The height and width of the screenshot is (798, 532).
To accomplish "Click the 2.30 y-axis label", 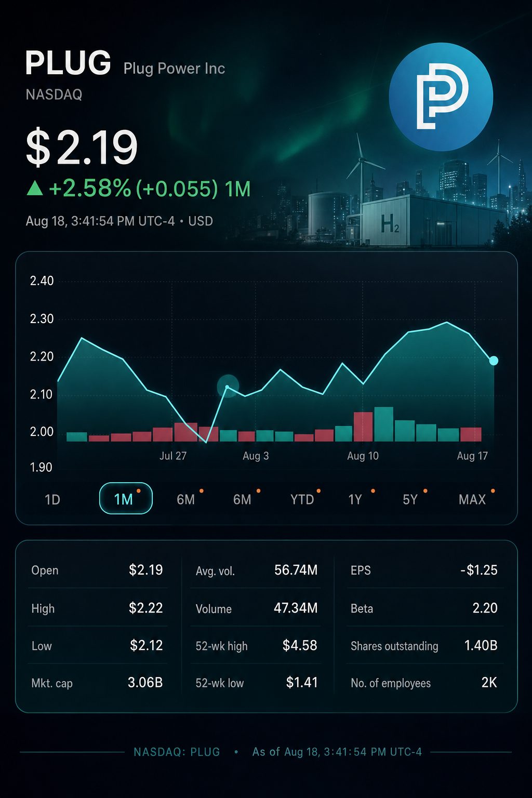I will point(42,319).
